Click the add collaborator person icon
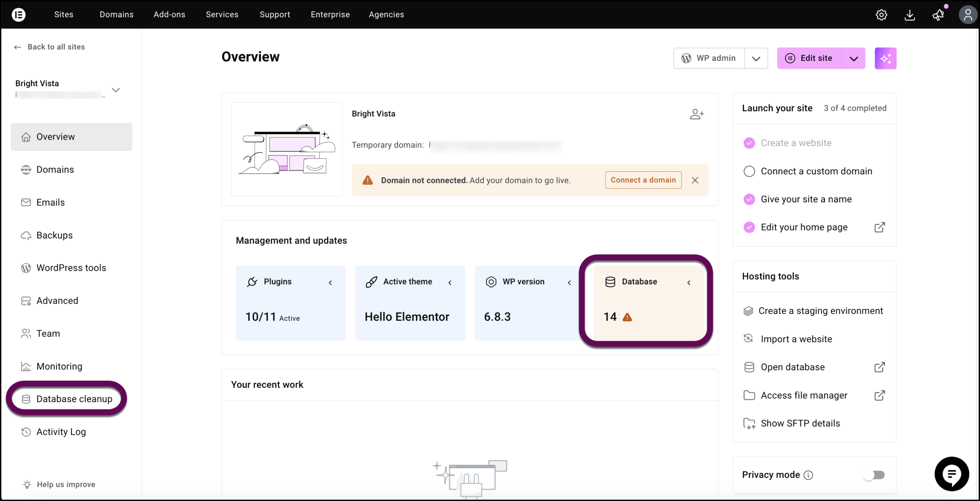980x501 pixels. pos(696,114)
